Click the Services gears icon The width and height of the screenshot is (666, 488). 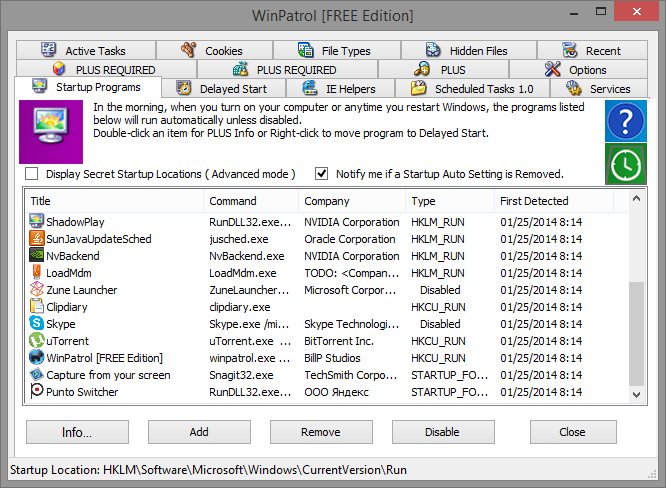tap(573, 88)
